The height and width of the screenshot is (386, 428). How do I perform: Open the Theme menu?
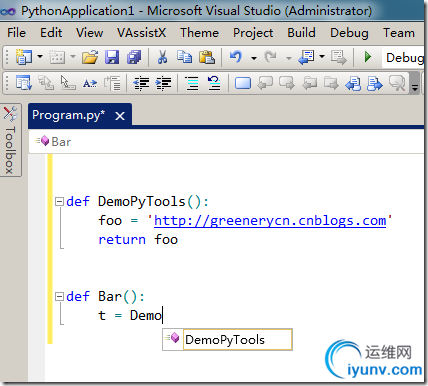[x=199, y=33]
